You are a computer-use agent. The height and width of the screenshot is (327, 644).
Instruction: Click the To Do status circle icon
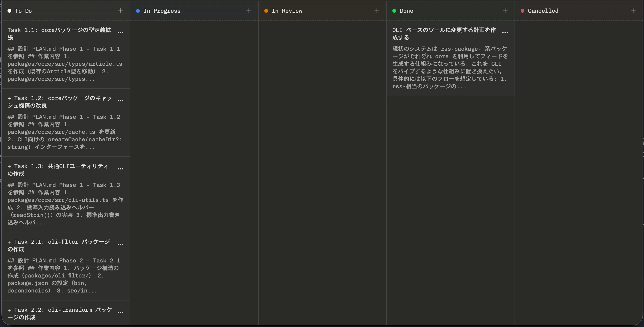[x=10, y=11]
